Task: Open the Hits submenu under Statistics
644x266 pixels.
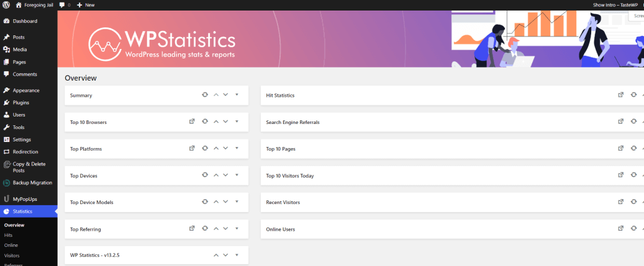Action: coord(8,235)
